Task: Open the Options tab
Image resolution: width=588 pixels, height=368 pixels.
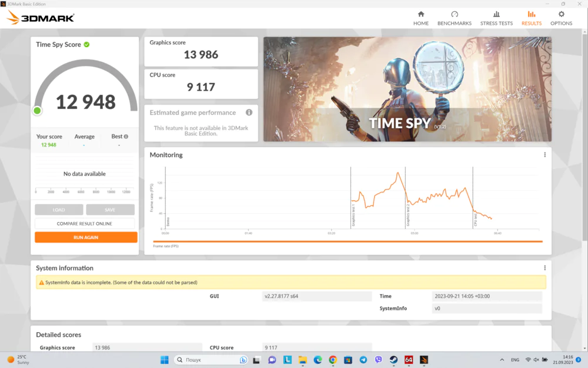Action: point(561,18)
